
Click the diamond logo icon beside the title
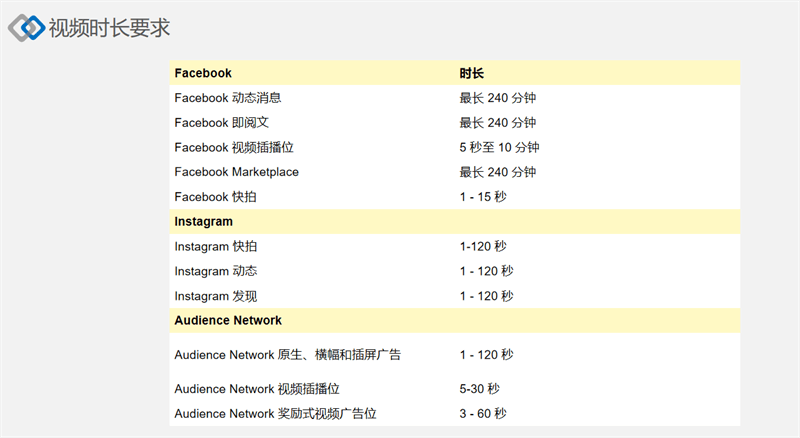click(27, 28)
